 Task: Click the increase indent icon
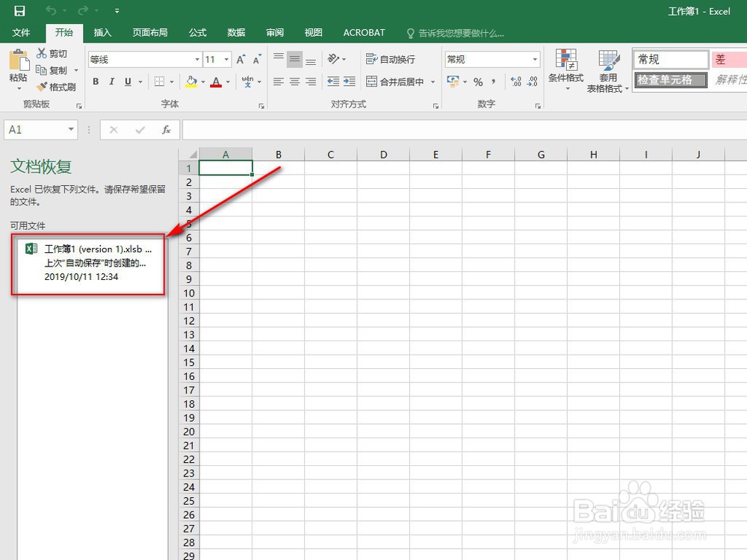coord(350,81)
